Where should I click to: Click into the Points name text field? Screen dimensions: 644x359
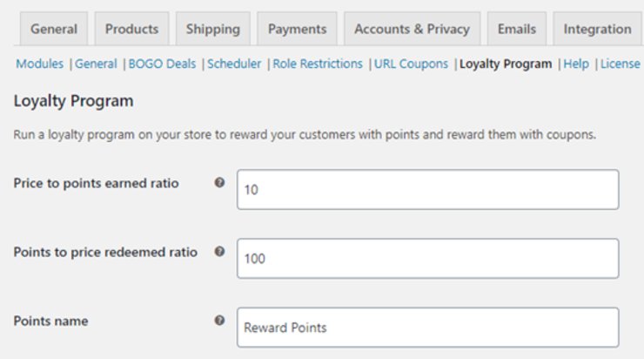[x=427, y=328]
